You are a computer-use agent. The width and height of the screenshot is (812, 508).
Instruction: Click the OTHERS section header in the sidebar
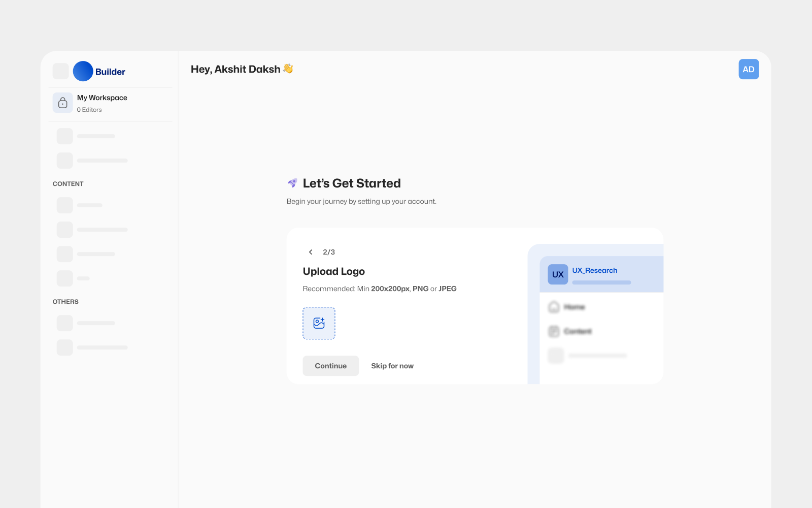pos(65,301)
